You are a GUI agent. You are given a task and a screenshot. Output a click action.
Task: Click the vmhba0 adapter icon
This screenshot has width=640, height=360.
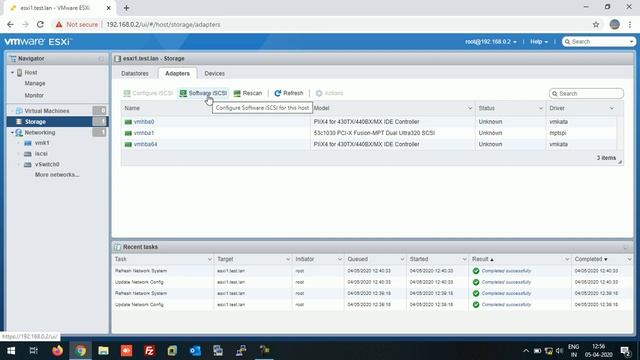[x=128, y=122]
